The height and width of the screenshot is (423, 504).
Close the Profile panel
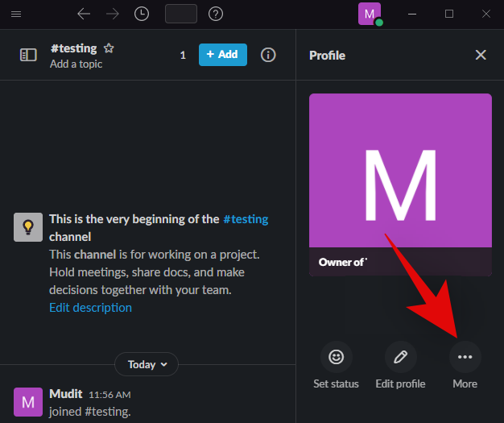click(x=481, y=55)
